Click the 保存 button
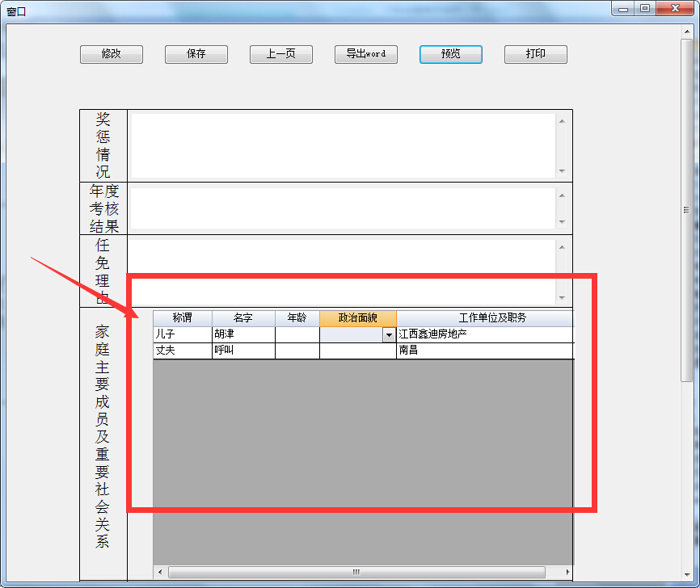 tap(196, 54)
